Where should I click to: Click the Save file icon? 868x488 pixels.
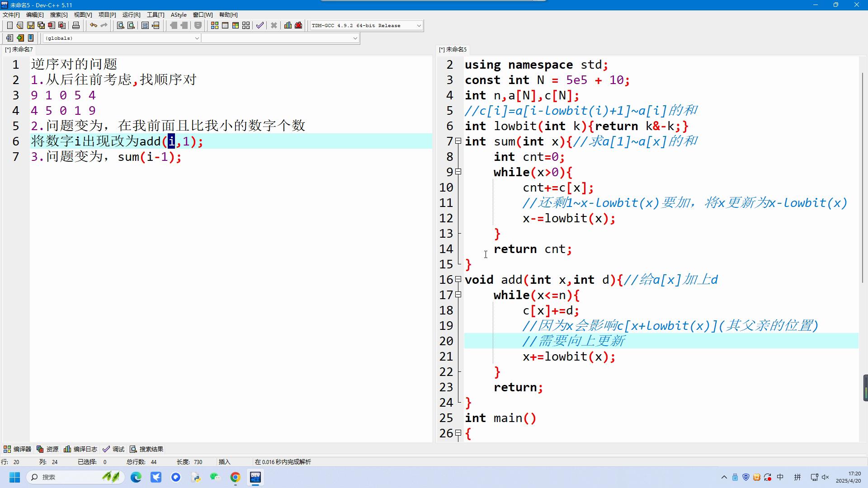(x=30, y=26)
